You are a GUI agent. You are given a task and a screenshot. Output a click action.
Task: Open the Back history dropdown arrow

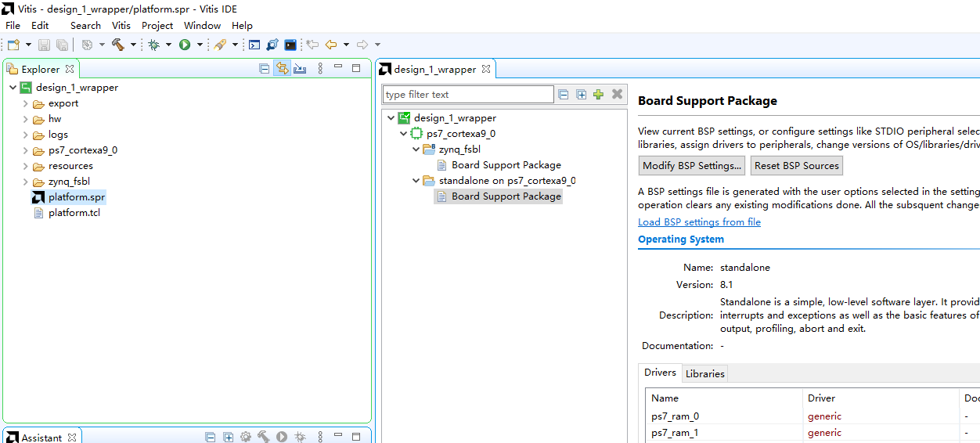(346, 45)
